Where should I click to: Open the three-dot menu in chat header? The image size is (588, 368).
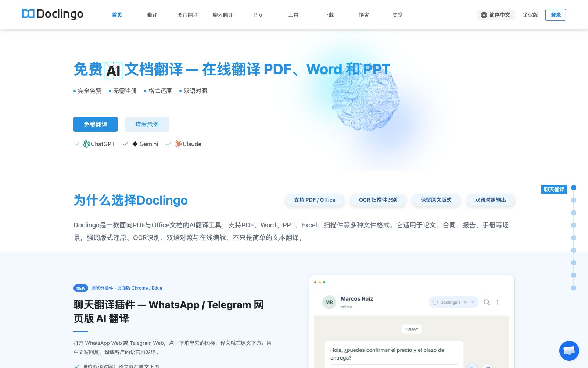498,302
